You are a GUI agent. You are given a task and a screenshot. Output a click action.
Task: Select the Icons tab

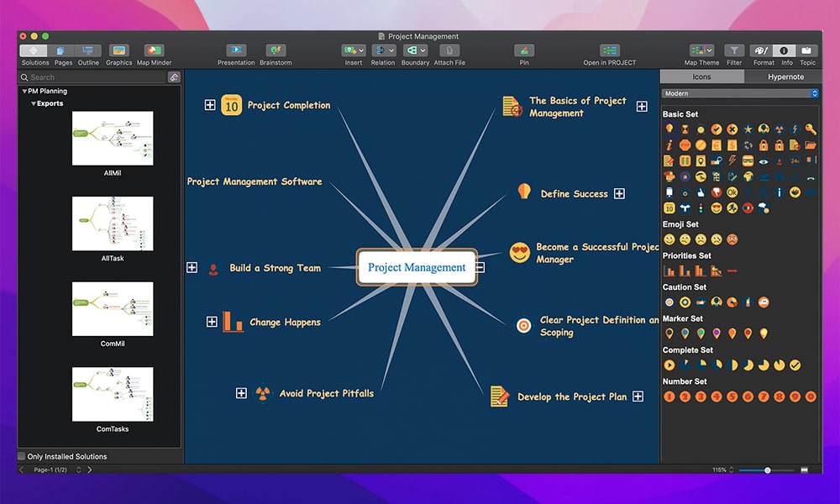coord(701,76)
